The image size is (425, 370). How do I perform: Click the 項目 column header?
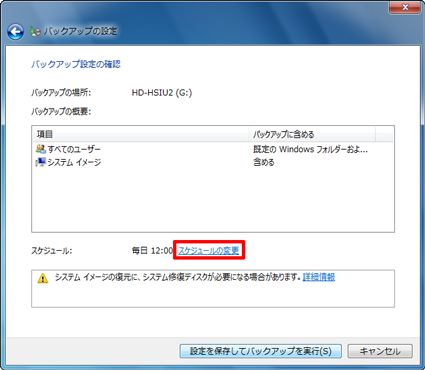click(141, 134)
